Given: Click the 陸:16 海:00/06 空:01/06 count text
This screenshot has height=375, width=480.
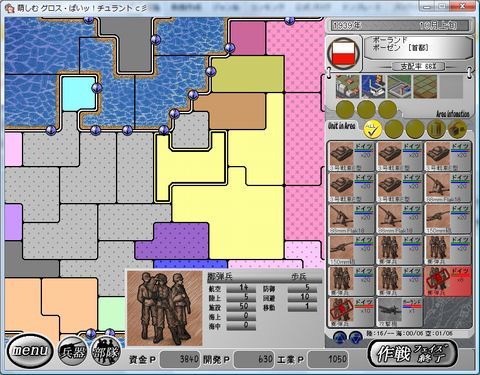Looking at the screenshot, I should (x=409, y=333).
